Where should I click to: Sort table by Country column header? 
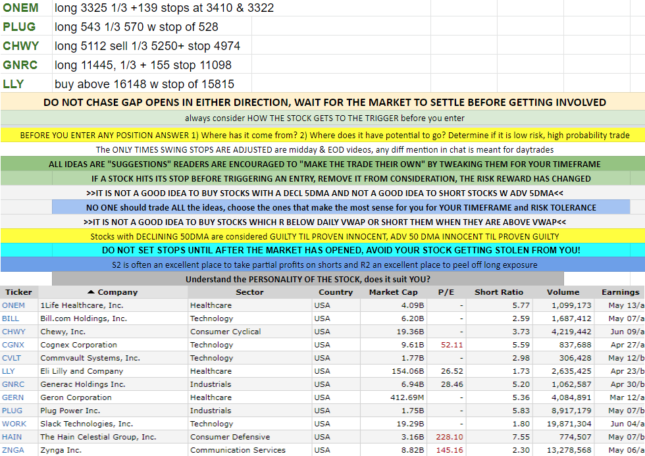pos(335,292)
